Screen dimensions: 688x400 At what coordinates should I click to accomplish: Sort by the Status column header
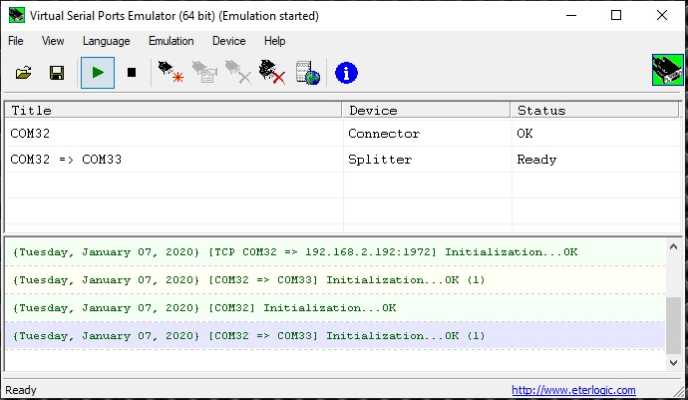(596, 110)
